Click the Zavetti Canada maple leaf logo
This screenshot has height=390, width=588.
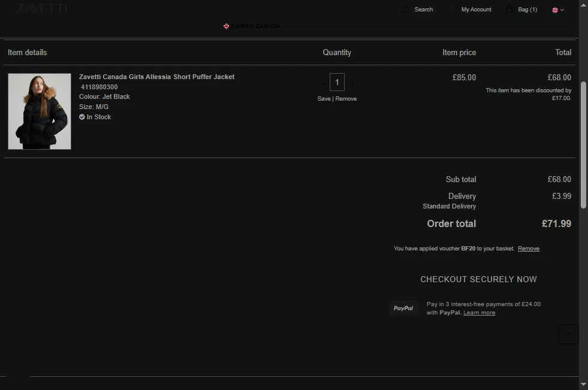[x=252, y=26]
